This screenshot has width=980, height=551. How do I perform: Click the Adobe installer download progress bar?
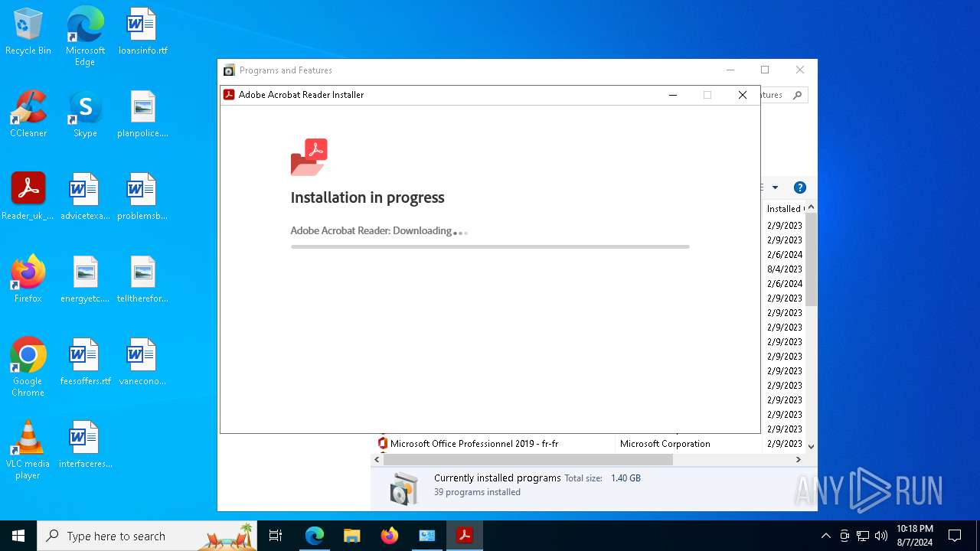tap(490, 246)
